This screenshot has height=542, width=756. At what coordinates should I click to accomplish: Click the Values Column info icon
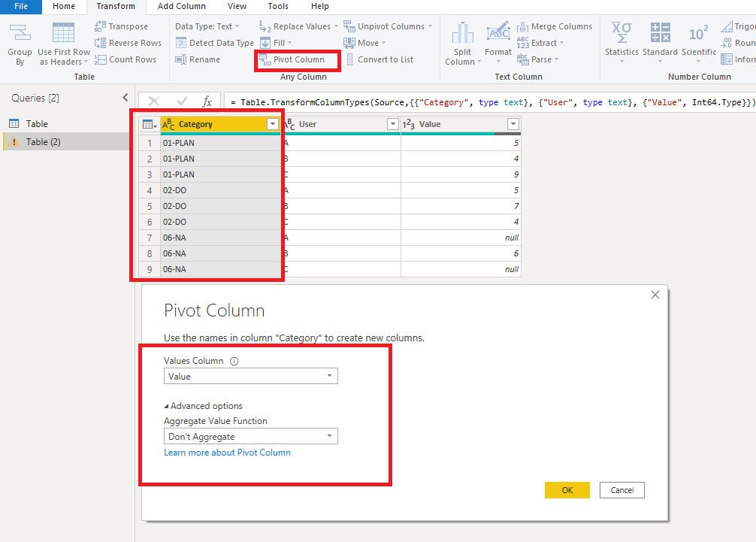234,361
